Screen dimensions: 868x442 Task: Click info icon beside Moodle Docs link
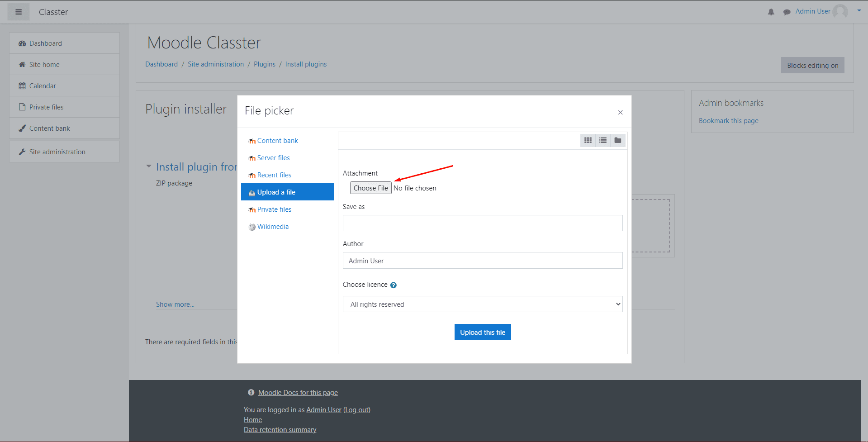click(x=251, y=393)
